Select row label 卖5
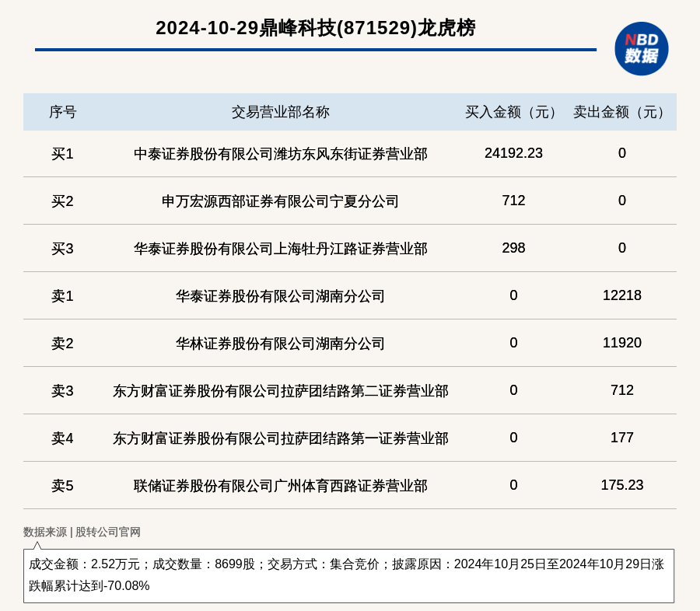 (x=62, y=486)
